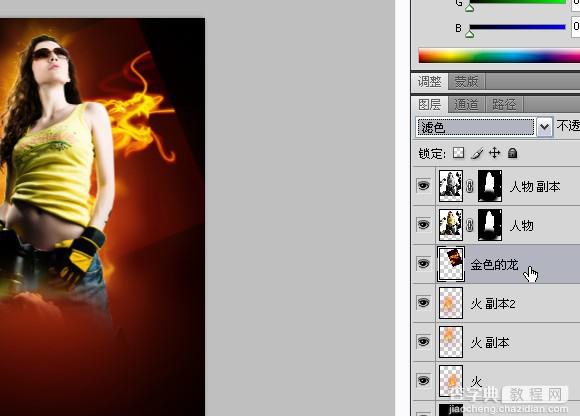This screenshot has width=580, height=416.
Task: Toggle visibility of 金色的龙 layer
Action: click(424, 264)
